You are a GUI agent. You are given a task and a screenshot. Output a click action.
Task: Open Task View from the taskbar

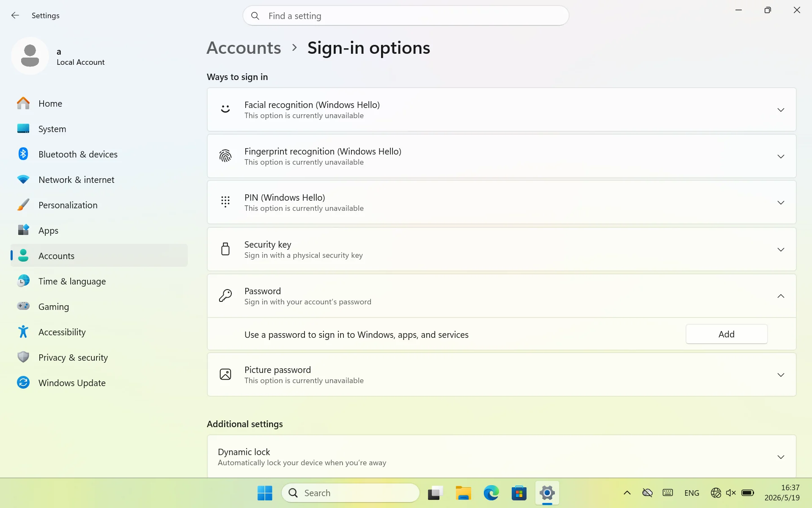435,493
